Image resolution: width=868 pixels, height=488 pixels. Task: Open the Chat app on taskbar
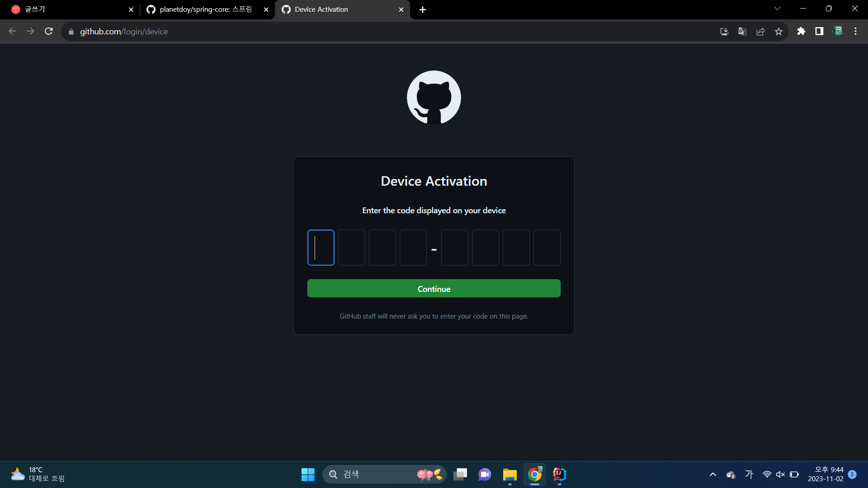[x=485, y=474]
